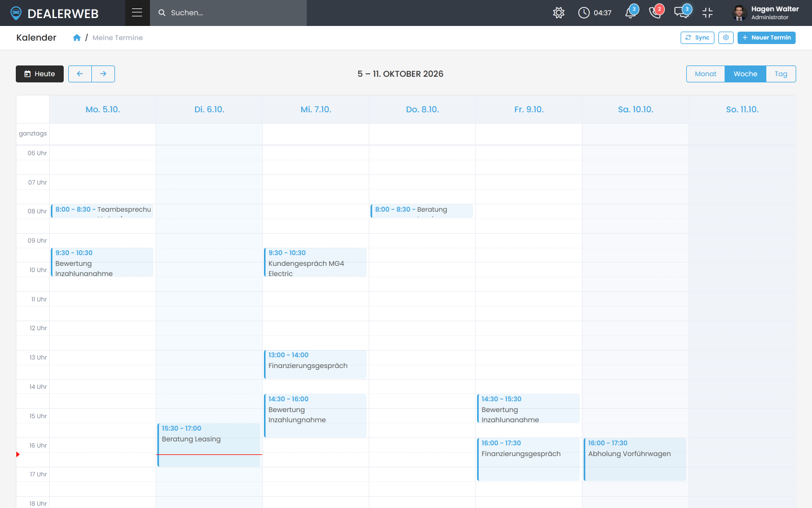Create a Neuer Termin
Image resolution: width=812 pixels, height=508 pixels.
click(x=766, y=38)
